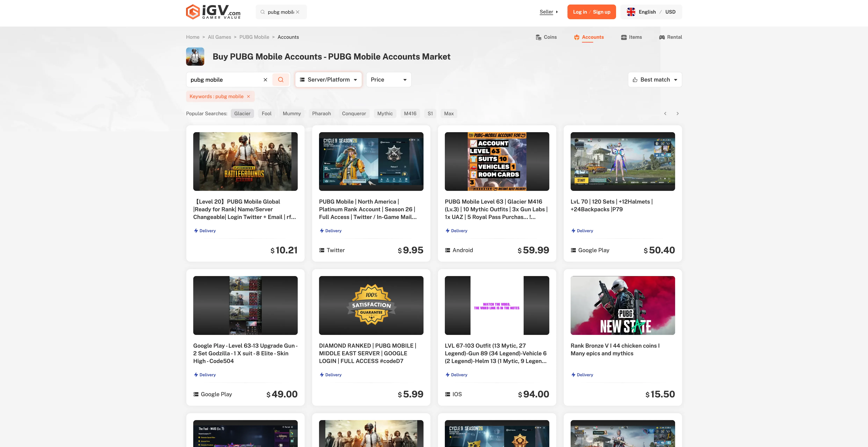868x447 pixels.
Task: Click the Log in / Sign up button
Action: 591,12
